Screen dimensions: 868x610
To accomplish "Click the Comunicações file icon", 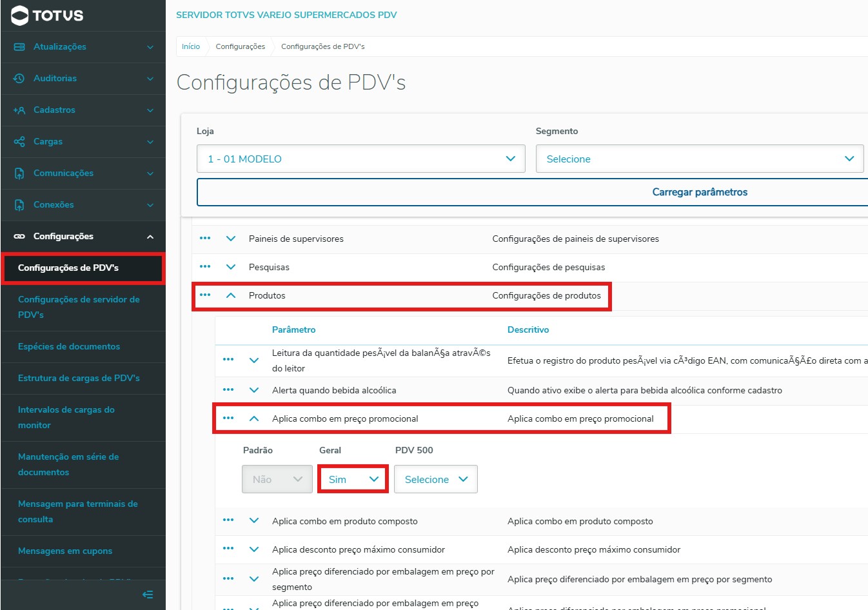I will click(x=19, y=173).
